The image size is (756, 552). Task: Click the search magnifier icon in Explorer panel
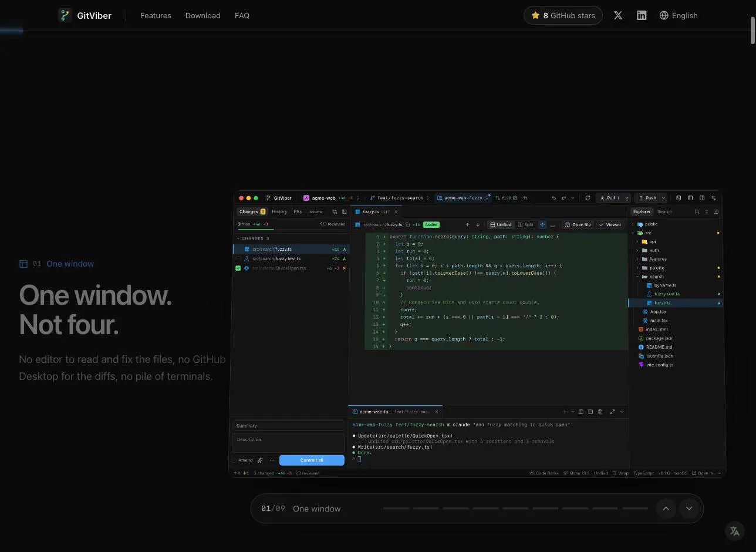pos(697,212)
